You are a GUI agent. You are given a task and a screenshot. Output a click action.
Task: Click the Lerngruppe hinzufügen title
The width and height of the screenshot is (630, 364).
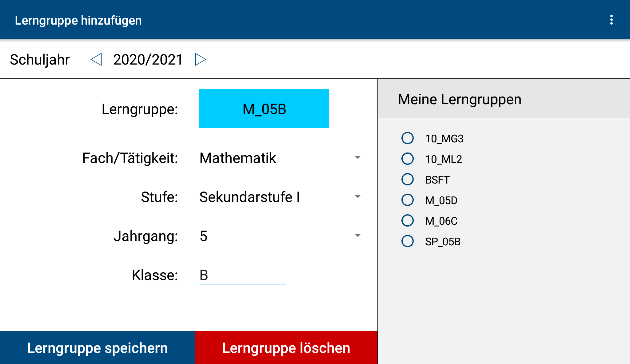point(78,20)
